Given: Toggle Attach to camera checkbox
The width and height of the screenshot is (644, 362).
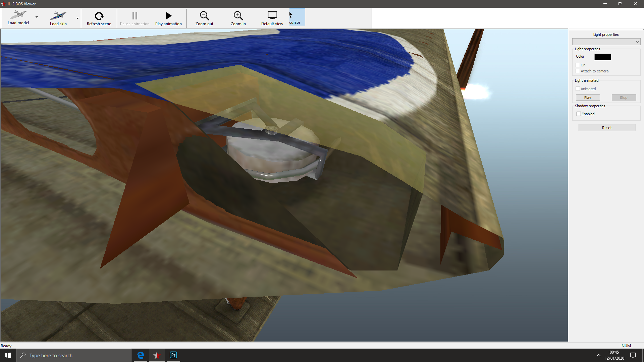Looking at the screenshot, I should 578,71.
